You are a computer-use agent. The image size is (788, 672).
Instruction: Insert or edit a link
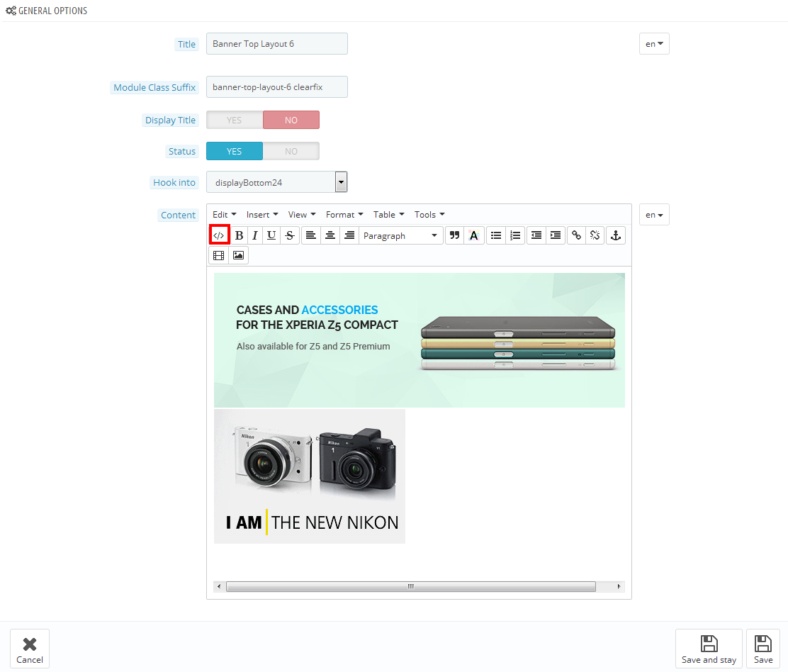point(576,235)
